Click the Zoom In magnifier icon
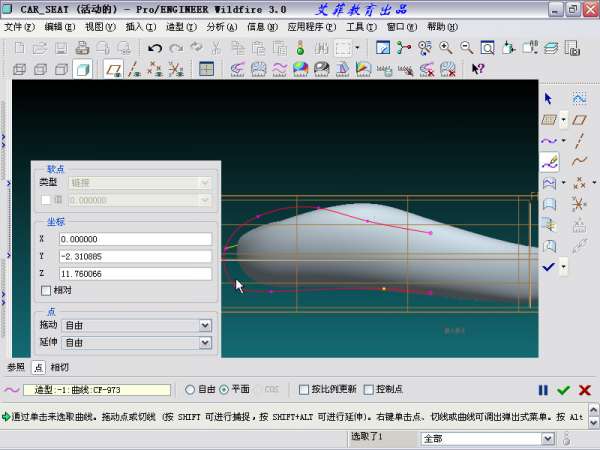Image resolution: width=600 pixels, height=450 pixels. coord(446,48)
